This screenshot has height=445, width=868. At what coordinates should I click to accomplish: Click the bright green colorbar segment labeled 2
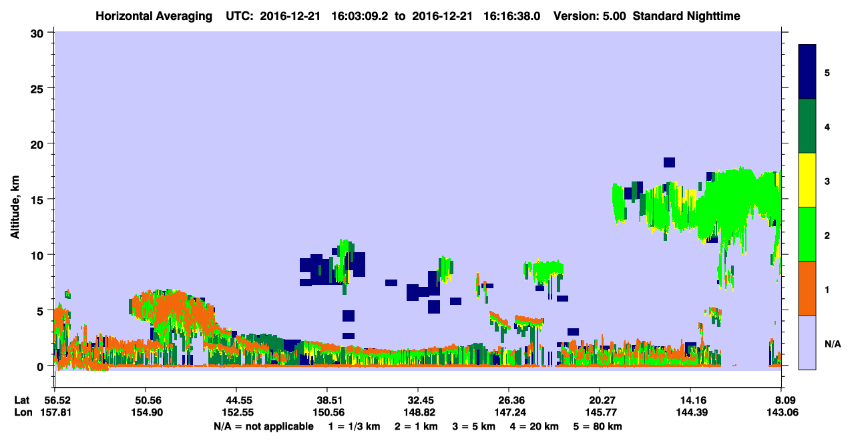point(807,234)
